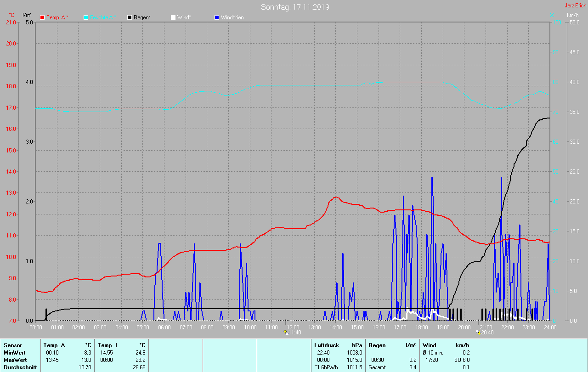Click the average pressure '1011.5'

(355, 367)
